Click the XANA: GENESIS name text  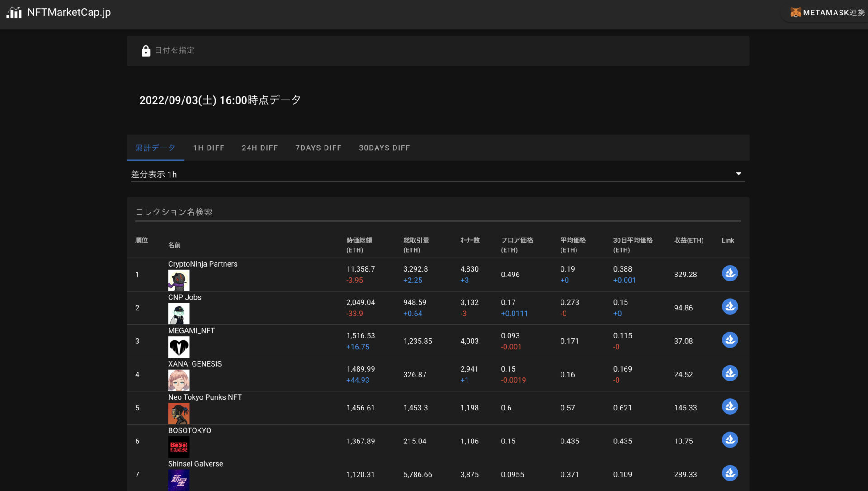click(195, 364)
